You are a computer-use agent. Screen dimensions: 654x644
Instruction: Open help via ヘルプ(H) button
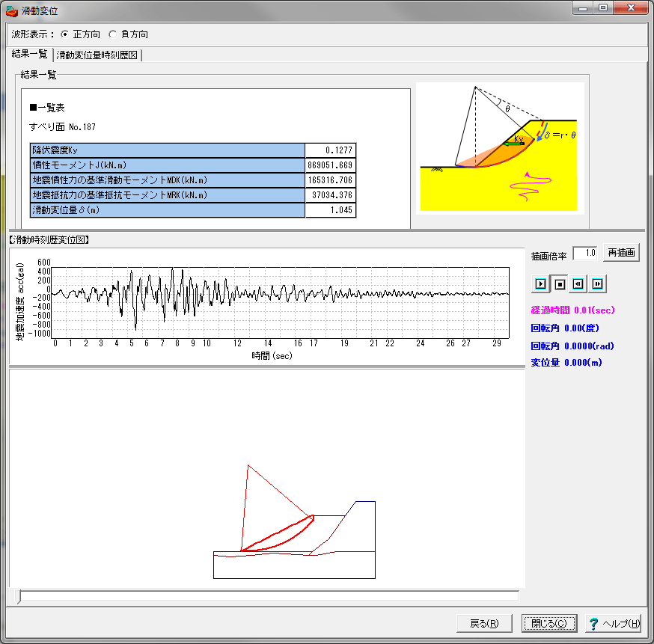click(613, 623)
